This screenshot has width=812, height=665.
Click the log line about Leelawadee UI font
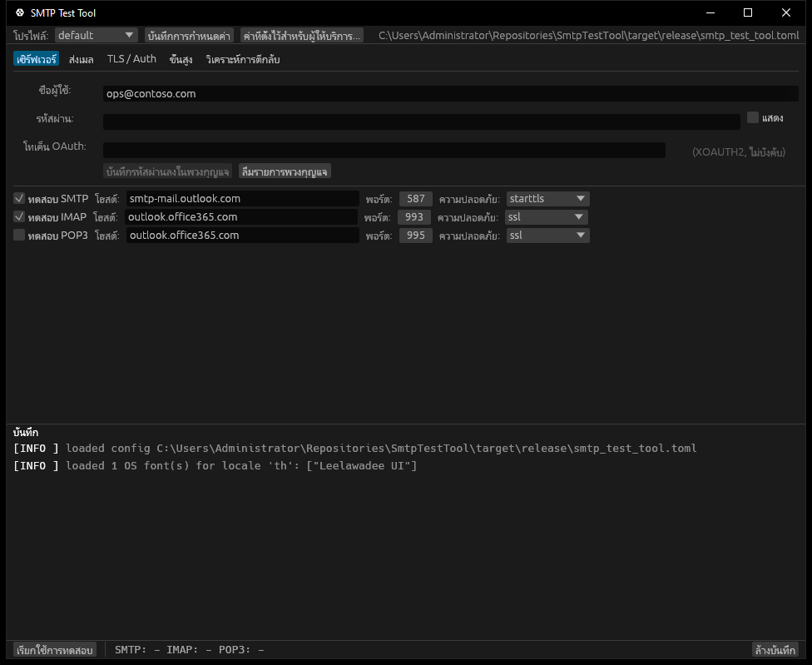215,465
